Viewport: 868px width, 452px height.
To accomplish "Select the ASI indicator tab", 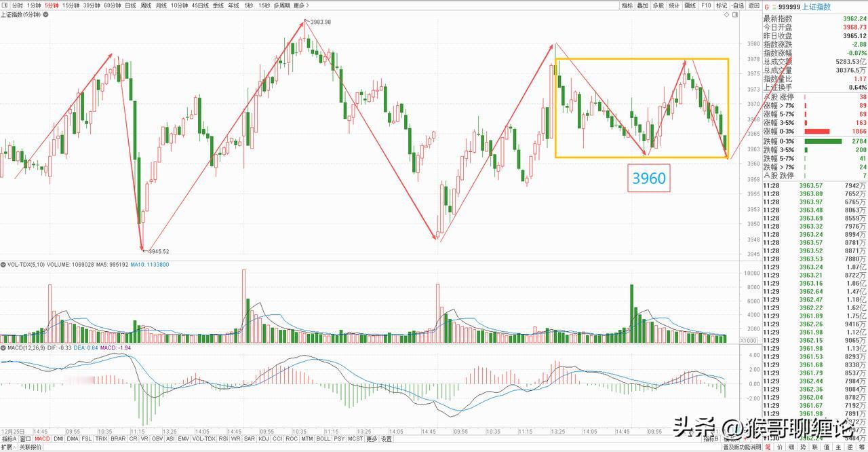I will 171,439.
